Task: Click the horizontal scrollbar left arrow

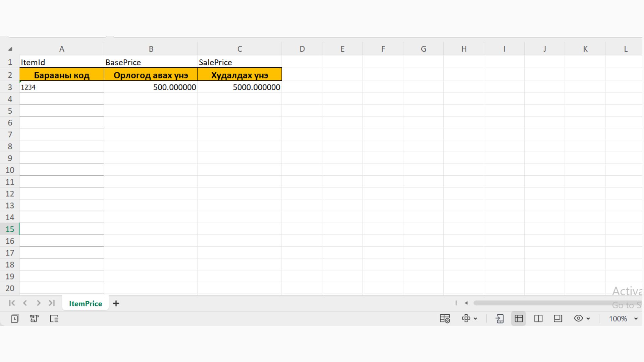Action: pyautogui.click(x=466, y=303)
